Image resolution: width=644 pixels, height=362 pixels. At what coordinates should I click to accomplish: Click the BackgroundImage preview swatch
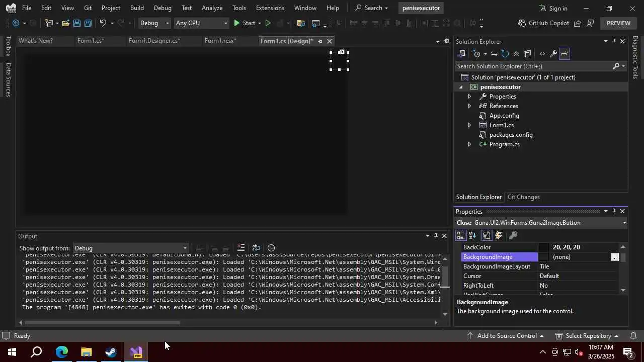click(x=544, y=257)
